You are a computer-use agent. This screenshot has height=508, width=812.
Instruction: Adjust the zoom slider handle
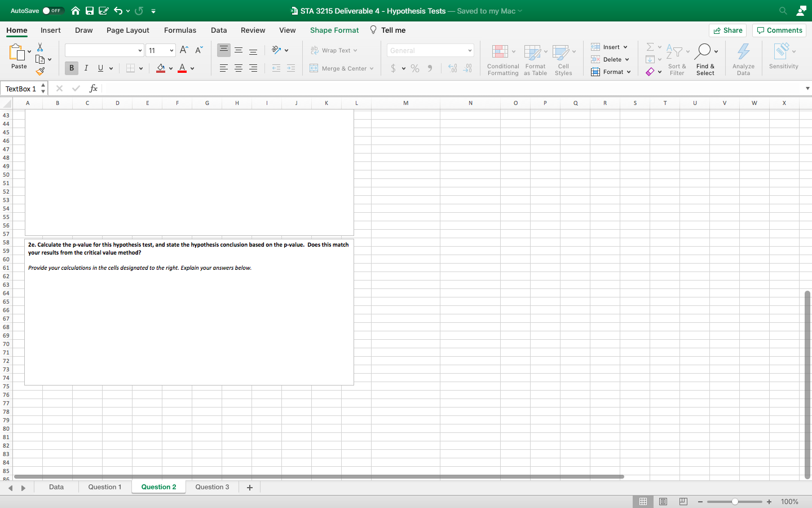[x=735, y=502]
